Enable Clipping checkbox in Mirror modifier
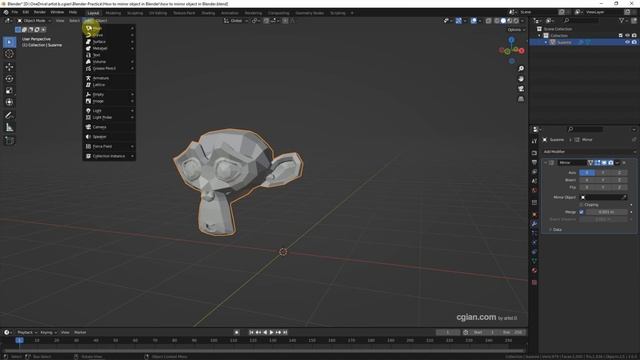 [x=581, y=204]
